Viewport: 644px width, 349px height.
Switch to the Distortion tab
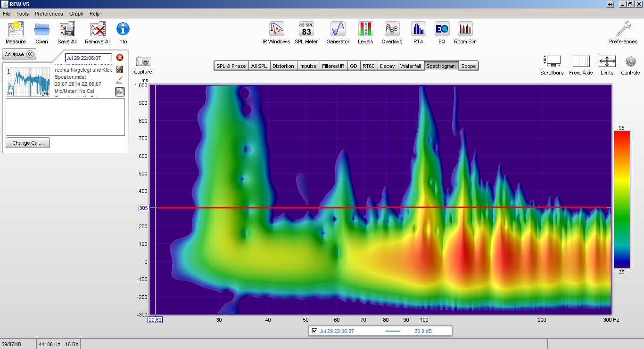point(283,66)
